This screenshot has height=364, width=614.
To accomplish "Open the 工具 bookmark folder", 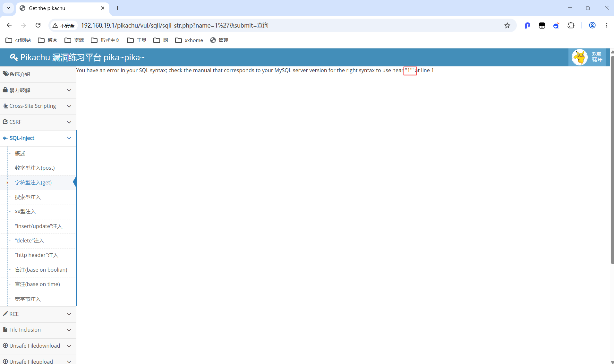I will pyautogui.click(x=137, y=40).
